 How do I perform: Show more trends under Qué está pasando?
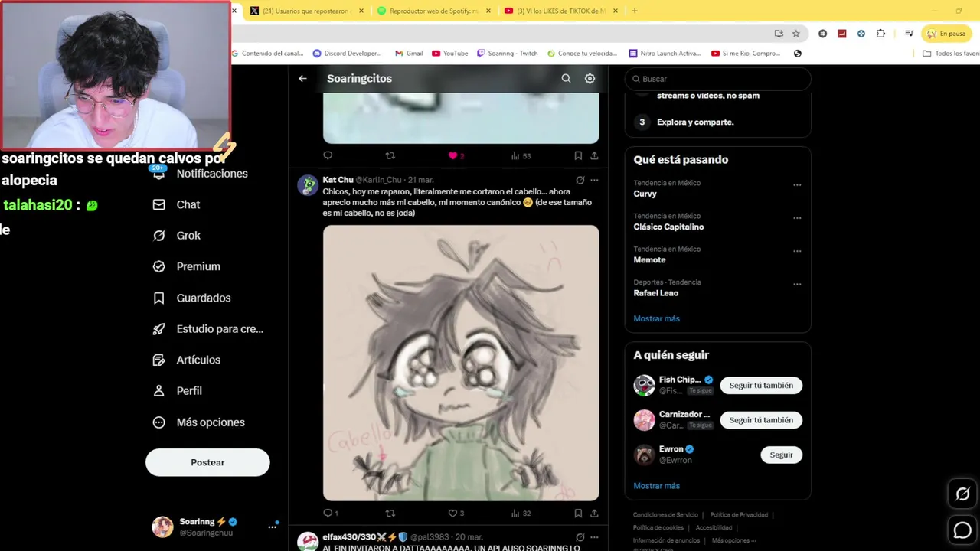coord(656,318)
